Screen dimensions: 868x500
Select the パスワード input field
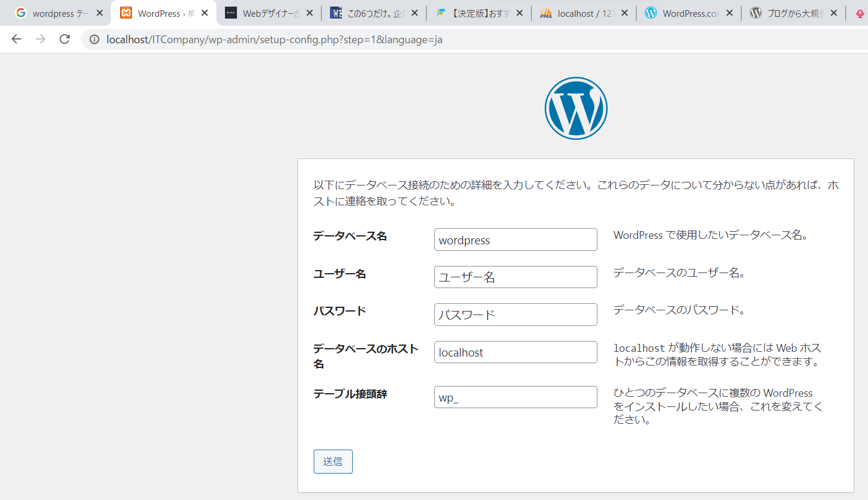tap(515, 315)
